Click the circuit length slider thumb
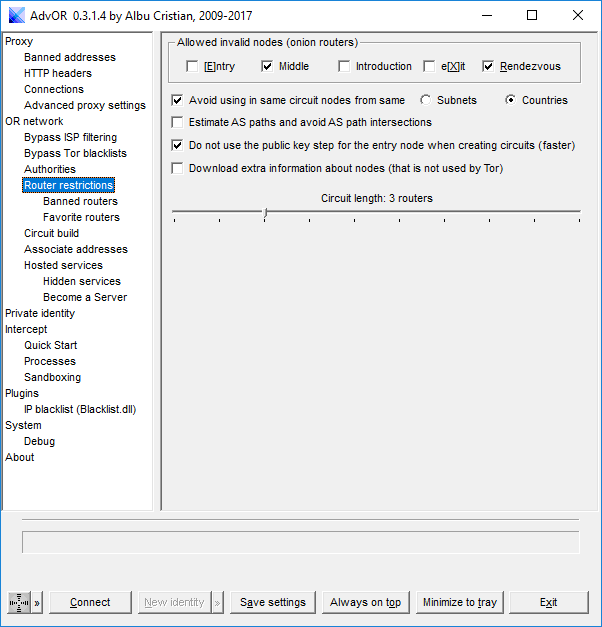The image size is (602, 627). pyautogui.click(x=265, y=212)
